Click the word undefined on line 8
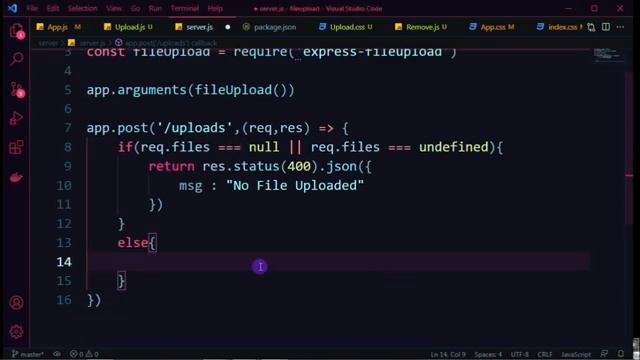Screen dimensions: 640x360 (454, 147)
